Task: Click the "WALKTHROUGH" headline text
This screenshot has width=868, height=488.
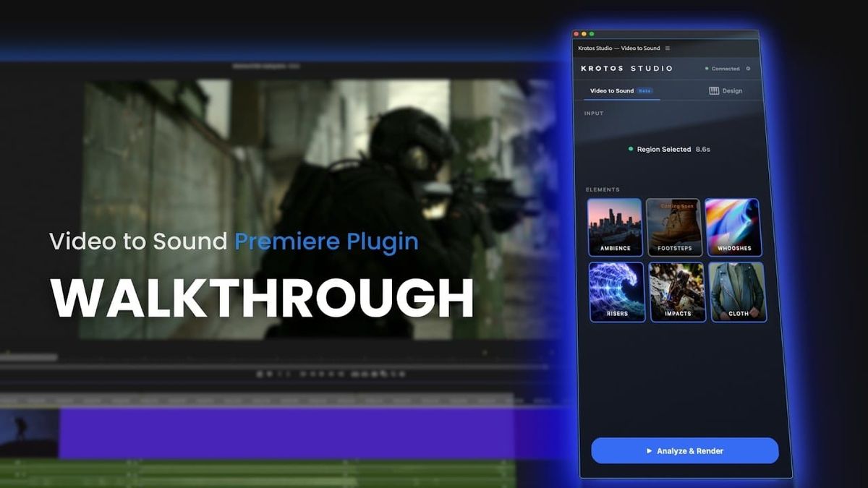Action: tap(262, 297)
